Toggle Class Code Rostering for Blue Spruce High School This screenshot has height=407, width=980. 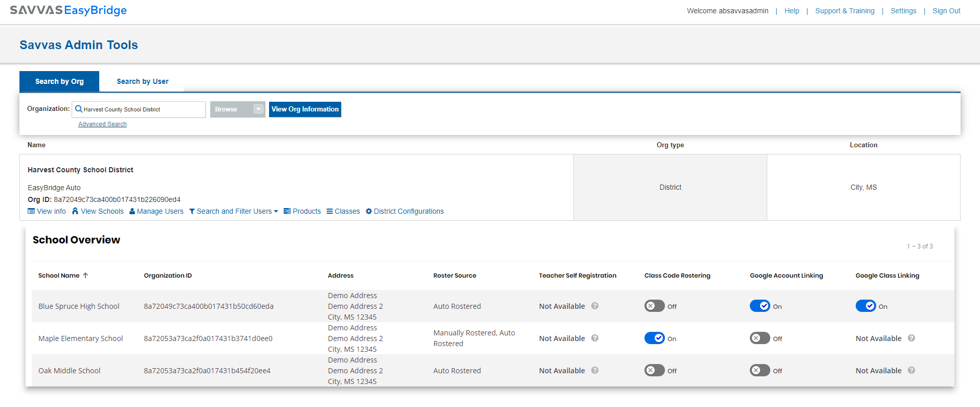[x=655, y=306]
